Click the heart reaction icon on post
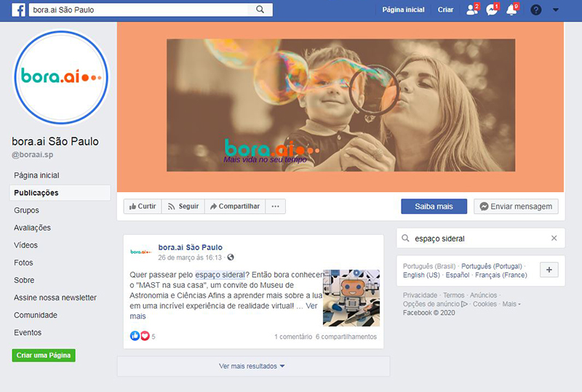Screen dimensions: 582x392 [145, 336]
